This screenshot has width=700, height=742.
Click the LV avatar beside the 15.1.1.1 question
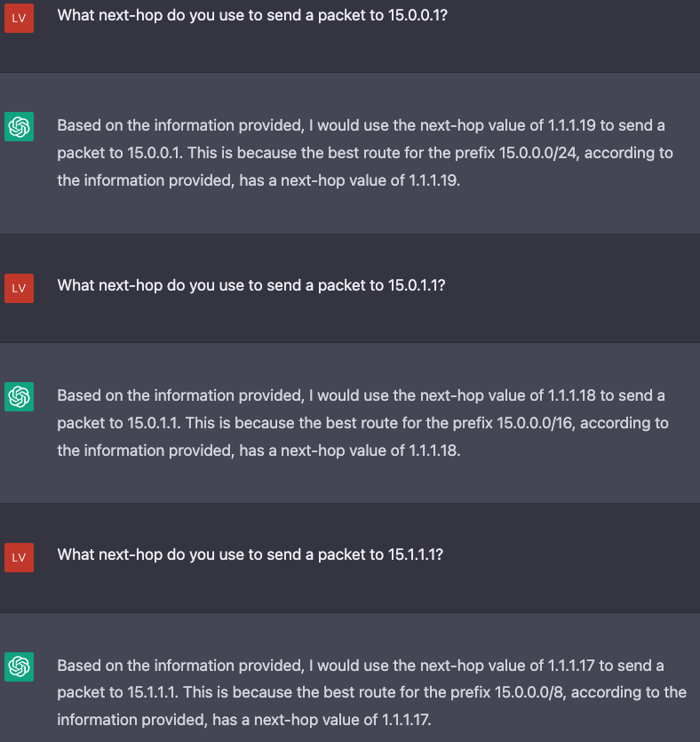coord(19,557)
